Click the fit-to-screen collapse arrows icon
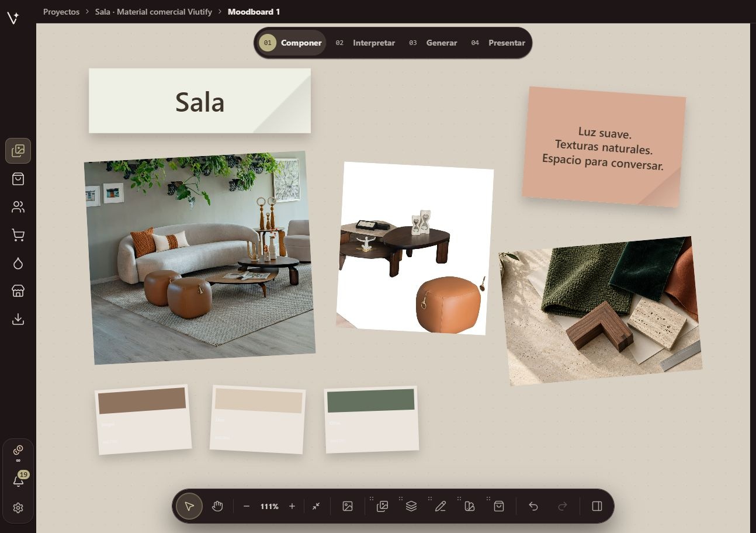 (x=316, y=506)
